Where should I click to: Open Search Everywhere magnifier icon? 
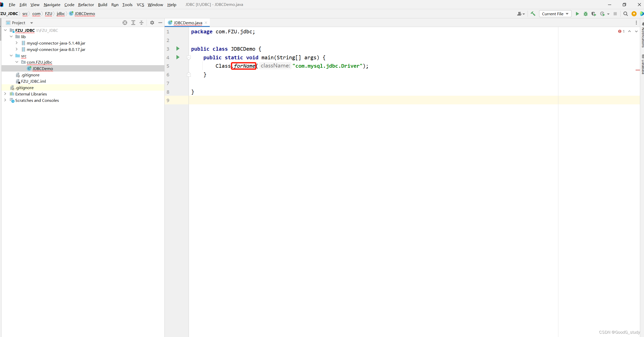625,14
